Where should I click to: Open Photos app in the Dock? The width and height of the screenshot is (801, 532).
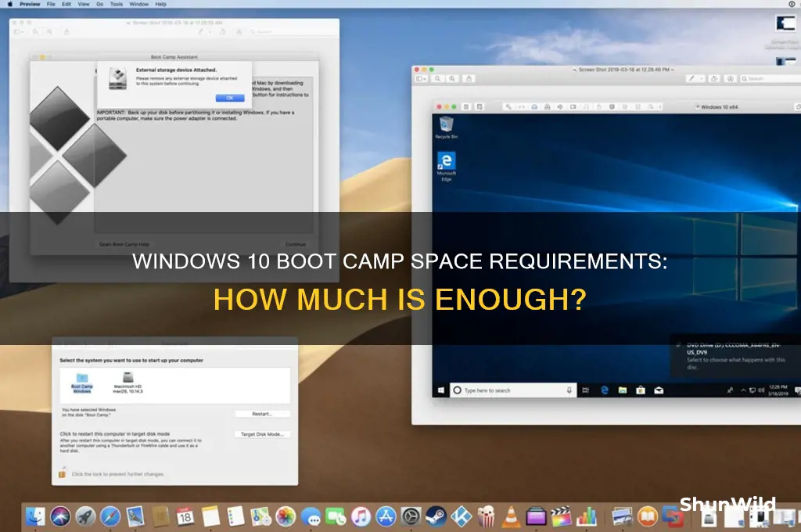286,516
